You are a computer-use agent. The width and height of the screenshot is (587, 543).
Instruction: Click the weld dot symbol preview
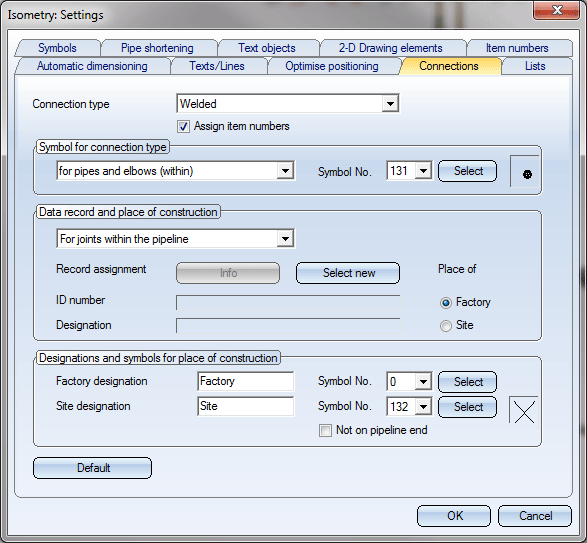click(x=525, y=172)
